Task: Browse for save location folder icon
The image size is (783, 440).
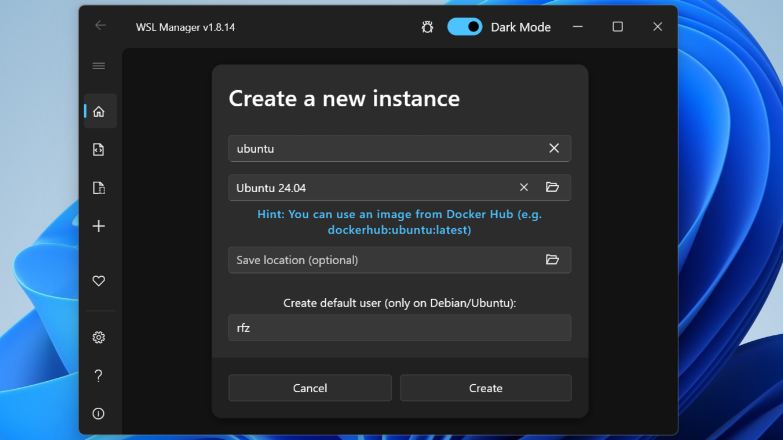Action: (552, 260)
